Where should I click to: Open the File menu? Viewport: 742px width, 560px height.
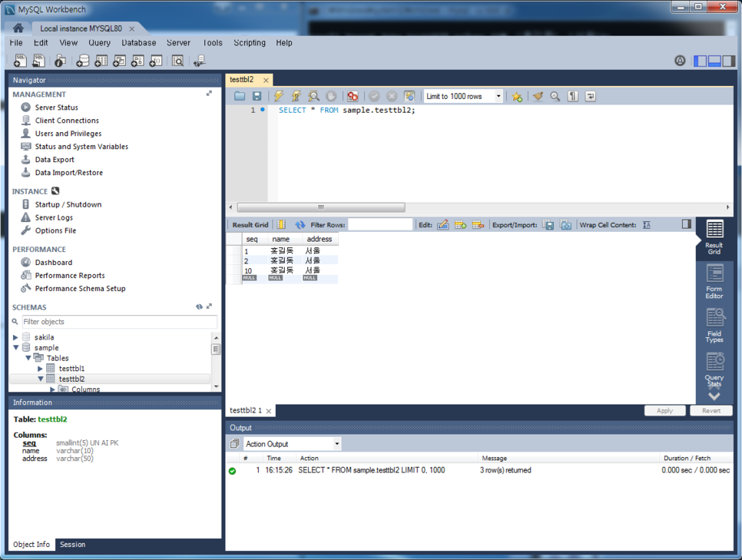(x=16, y=42)
